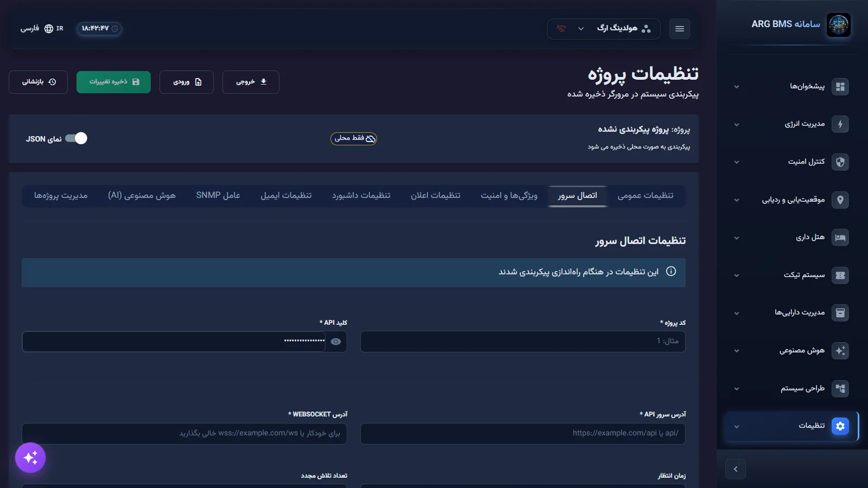Expand the location tracking chevron
Viewport: 868px width, 488px height.
coord(737,200)
